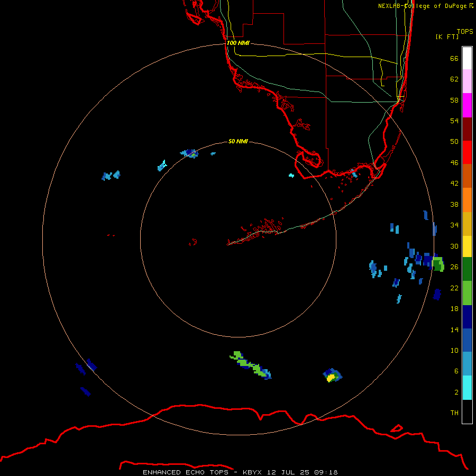The image size is (476, 476).
Task: Click the "30" legend value
Action: point(454,246)
